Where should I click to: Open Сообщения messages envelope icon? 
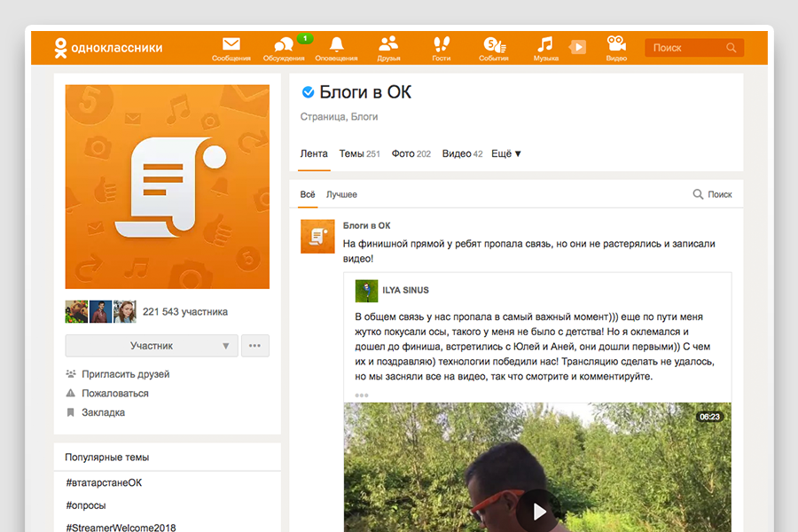click(231, 45)
